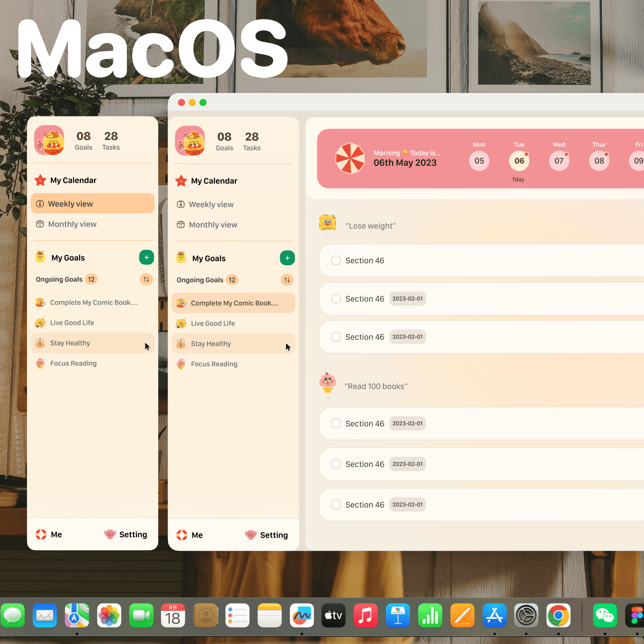Click the pinwheel icon in the date banner
The height and width of the screenshot is (644, 644).
[x=350, y=158]
